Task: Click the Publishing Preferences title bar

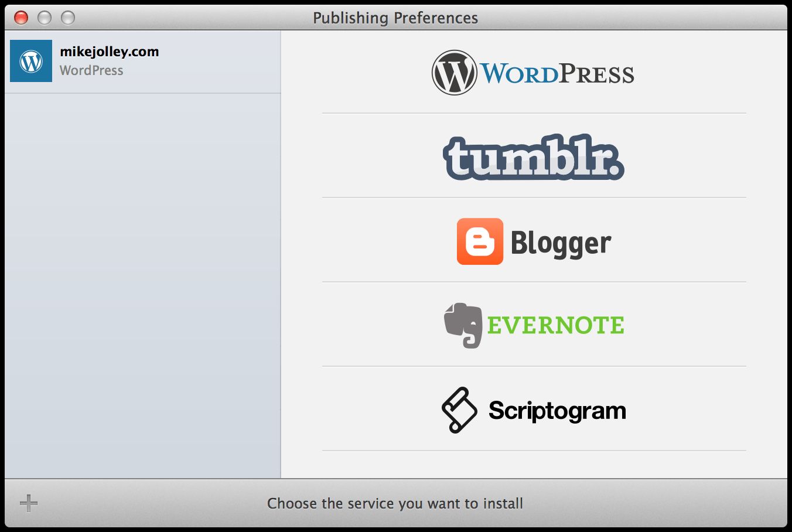Action: click(x=396, y=18)
